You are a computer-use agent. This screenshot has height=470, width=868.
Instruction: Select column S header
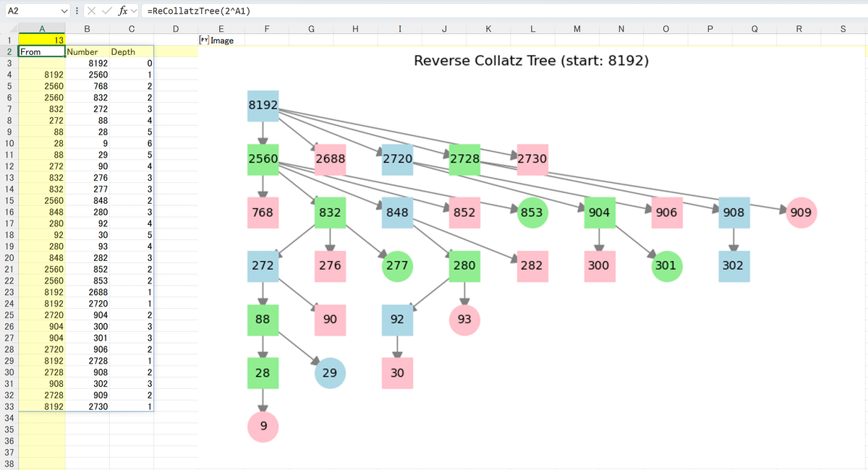pos(843,29)
